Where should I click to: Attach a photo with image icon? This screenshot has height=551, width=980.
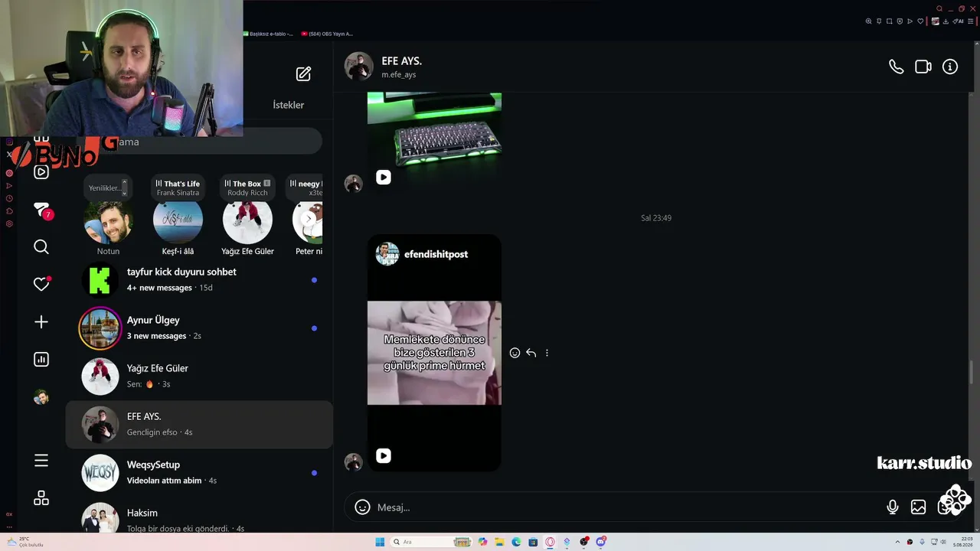(x=918, y=507)
